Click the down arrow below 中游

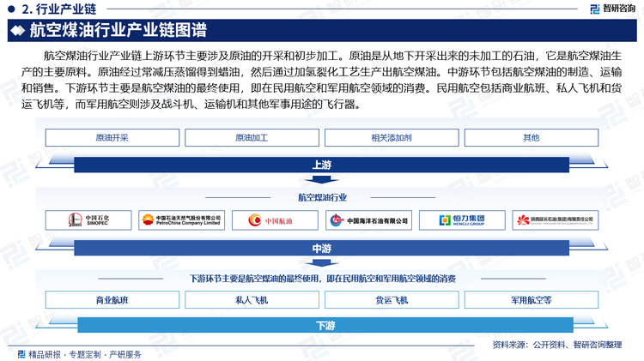(322, 263)
